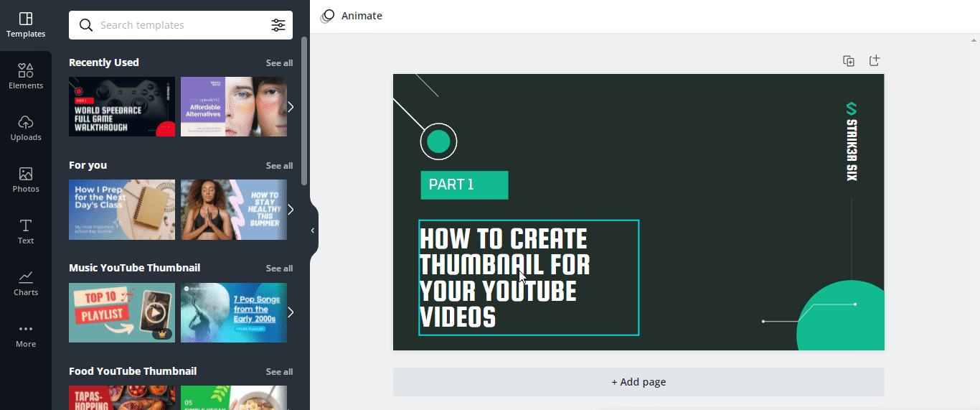Expand the Recently Used row with arrow
The width and height of the screenshot is (980, 410).
[x=291, y=107]
